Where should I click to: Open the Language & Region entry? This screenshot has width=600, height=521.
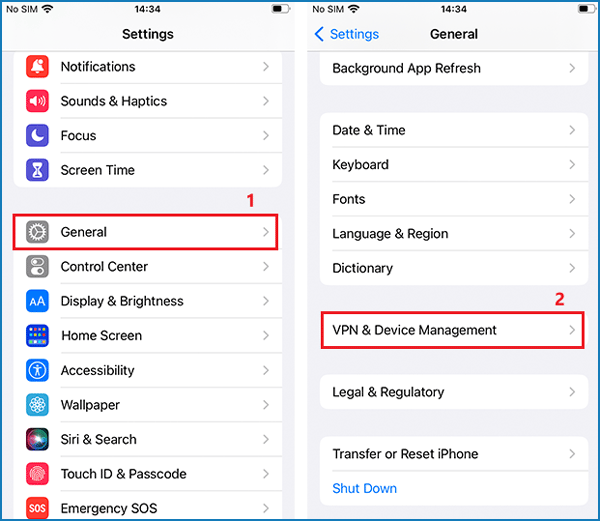pyautogui.click(x=453, y=233)
